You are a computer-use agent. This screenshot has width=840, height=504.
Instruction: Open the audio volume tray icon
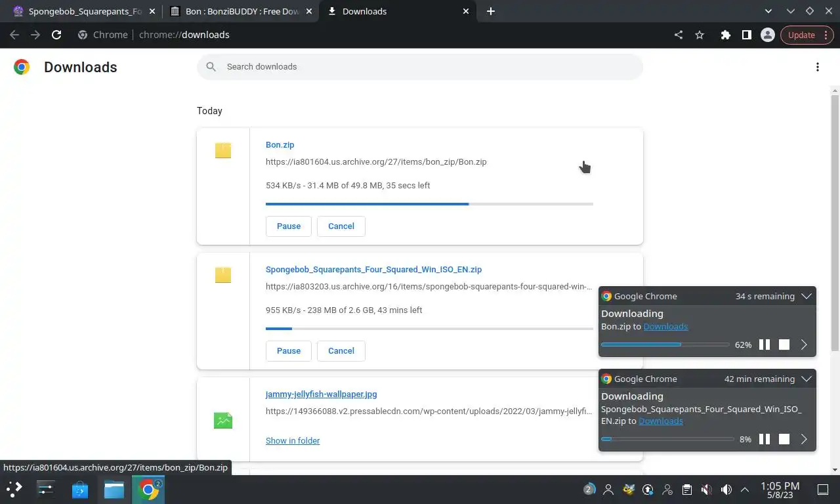click(x=726, y=490)
